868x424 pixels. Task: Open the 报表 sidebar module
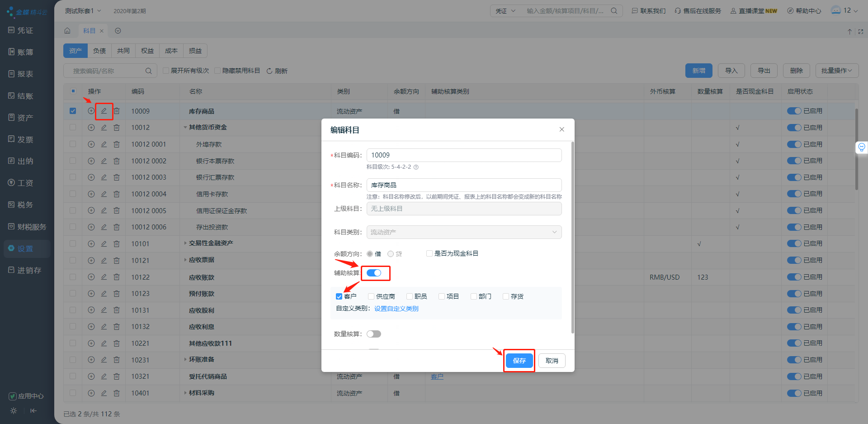[21, 74]
